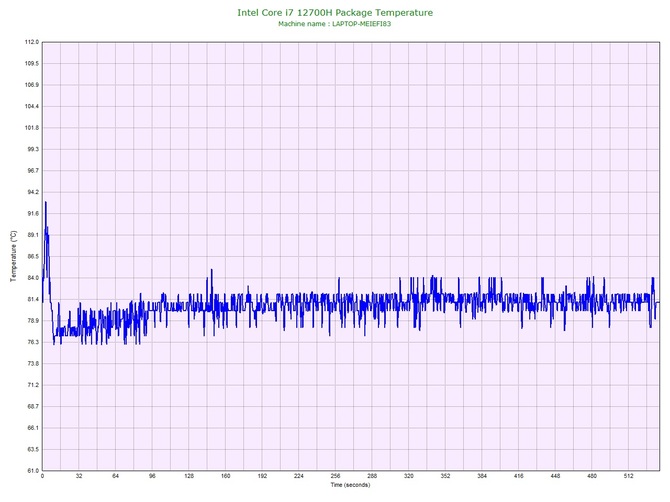Click the 109.5 value on the temperature axis
670x502 pixels.
[32, 63]
